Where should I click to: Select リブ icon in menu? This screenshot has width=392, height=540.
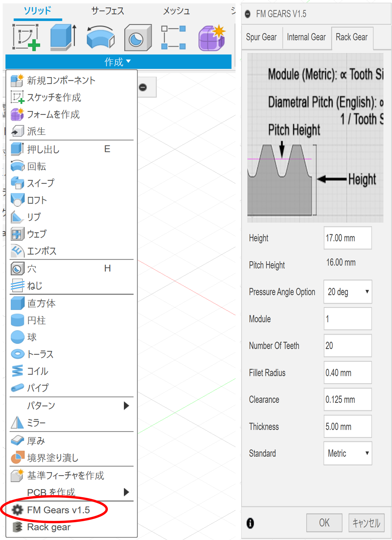click(x=17, y=217)
